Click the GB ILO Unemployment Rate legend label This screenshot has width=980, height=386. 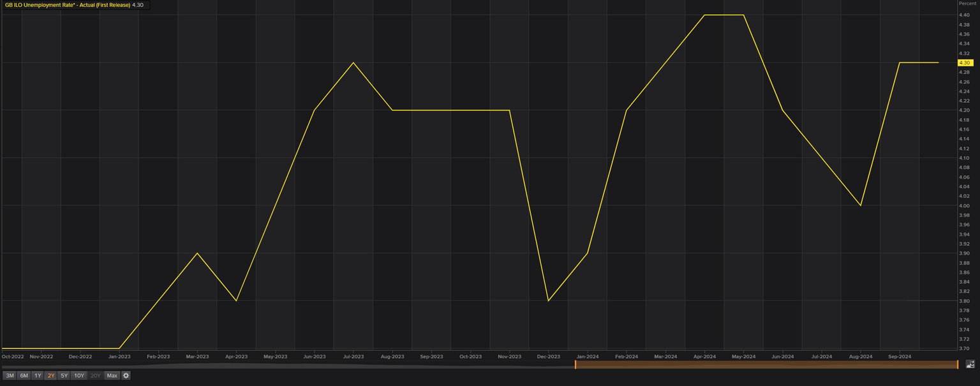point(67,5)
